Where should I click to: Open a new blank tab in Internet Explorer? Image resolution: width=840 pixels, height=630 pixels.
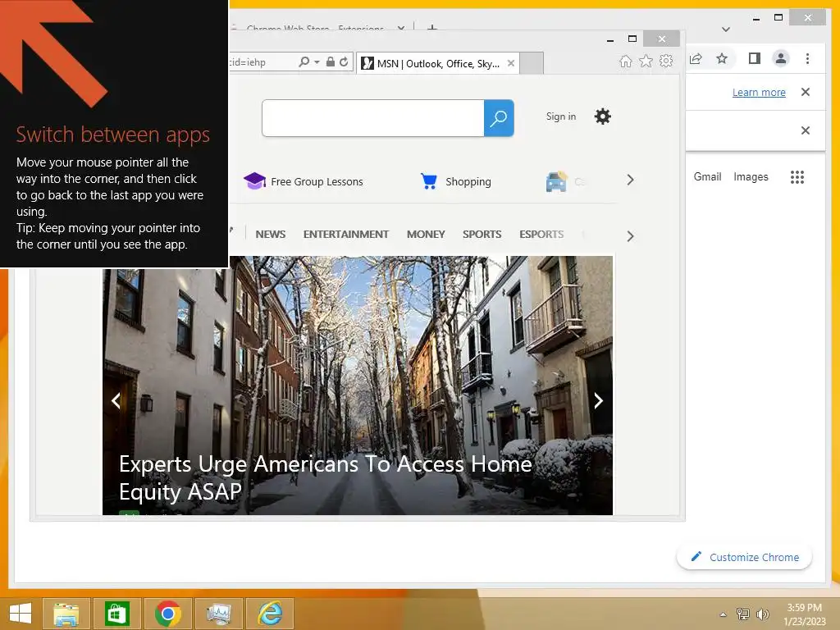click(532, 63)
